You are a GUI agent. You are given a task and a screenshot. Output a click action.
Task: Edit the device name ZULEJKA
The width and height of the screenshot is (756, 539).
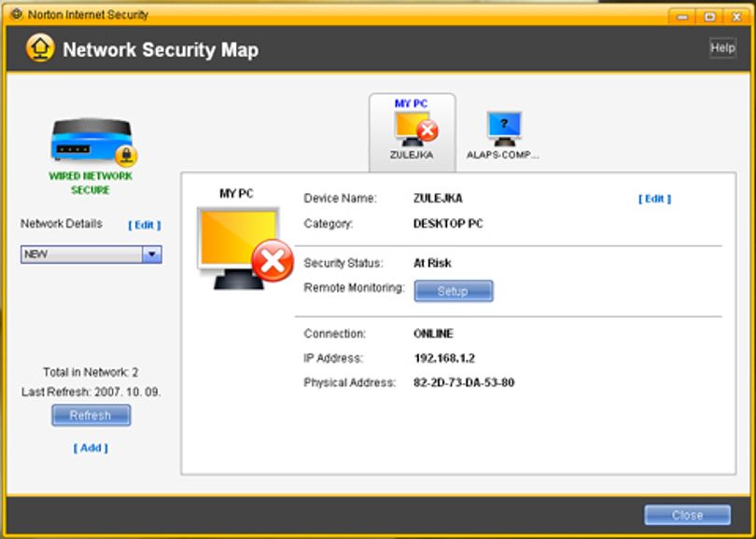(655, 199)
